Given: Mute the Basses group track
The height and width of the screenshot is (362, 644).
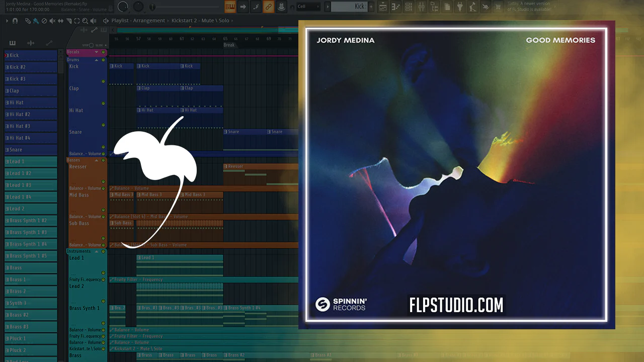Looking at the screenshot, I should 103,160.
